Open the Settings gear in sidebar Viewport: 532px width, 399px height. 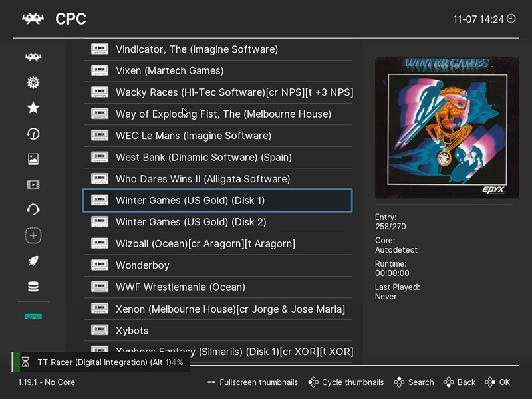(x=33, y=82)
